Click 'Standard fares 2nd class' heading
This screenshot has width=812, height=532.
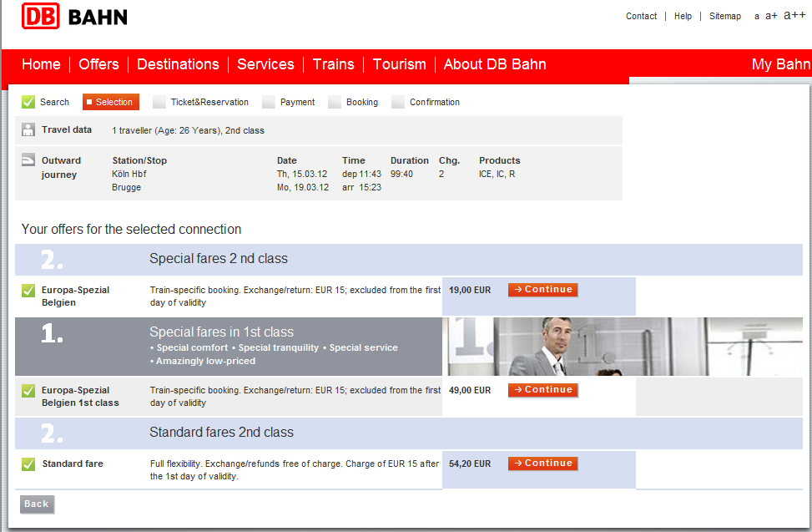point(222,432)
